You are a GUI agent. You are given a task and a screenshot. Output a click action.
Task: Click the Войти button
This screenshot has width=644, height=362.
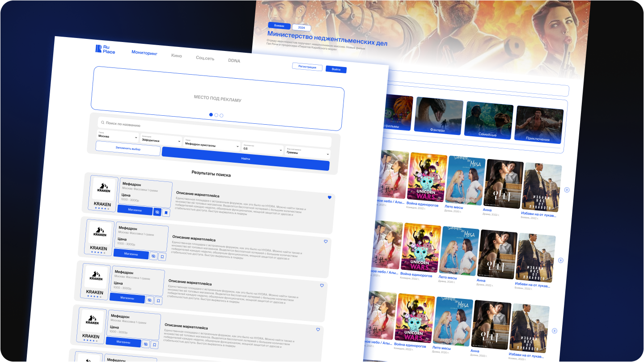pos(336,69)
